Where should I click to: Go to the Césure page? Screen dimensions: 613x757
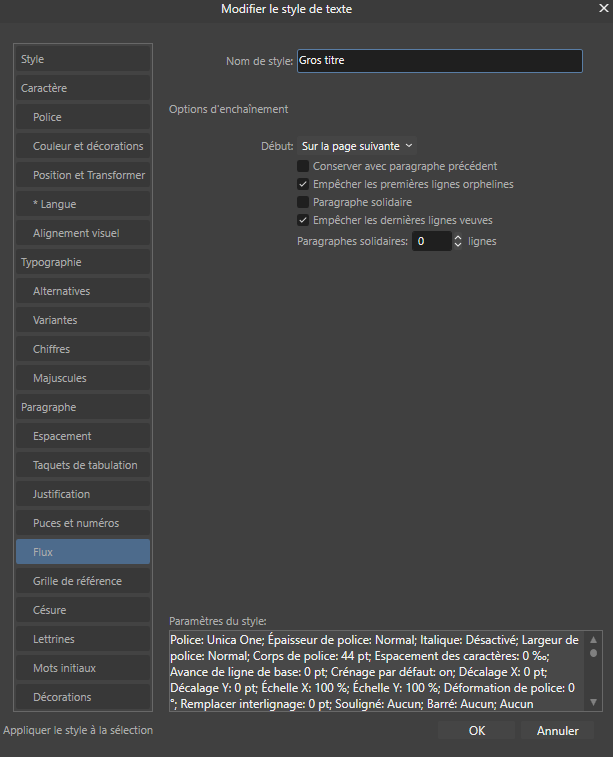[x=83, y=610]
